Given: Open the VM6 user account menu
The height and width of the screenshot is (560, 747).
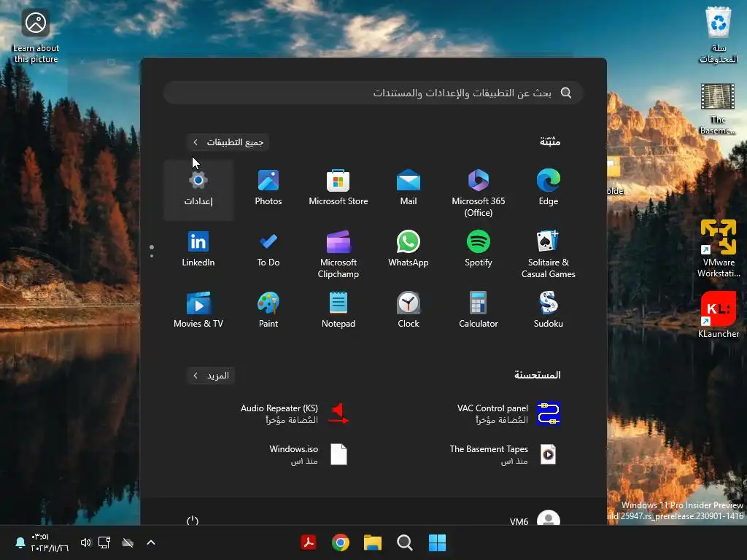Looking at the screenshot, I should click(x=535, y=519).
